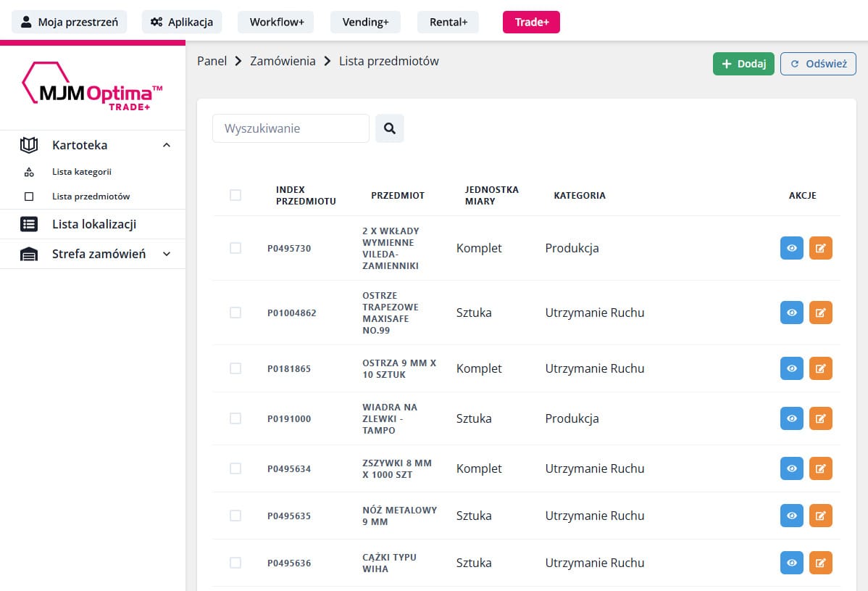
Task: Check the row for P0191000
Action: click(235, 418)
